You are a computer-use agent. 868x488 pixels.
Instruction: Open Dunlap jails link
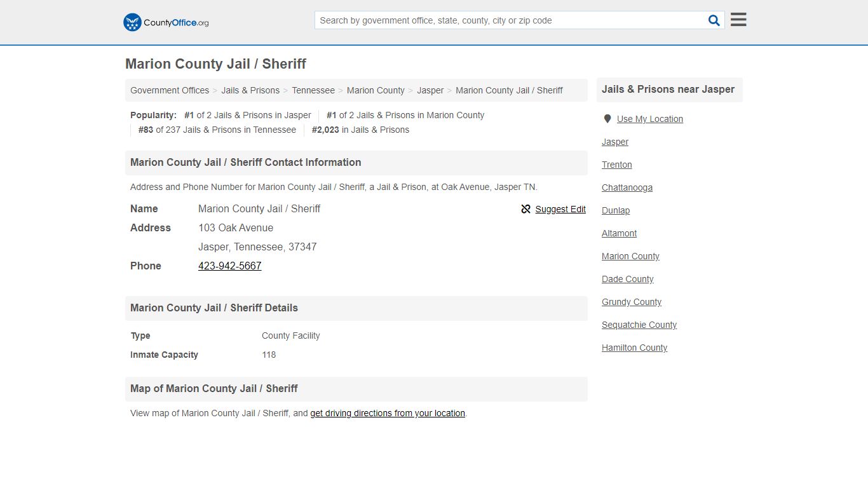[x=616, y=210]
